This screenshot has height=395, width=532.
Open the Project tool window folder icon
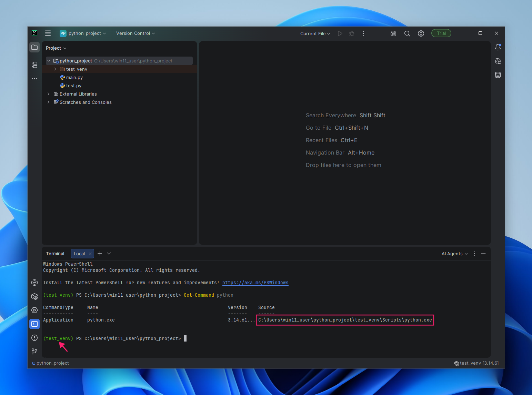tap(34, 47)
